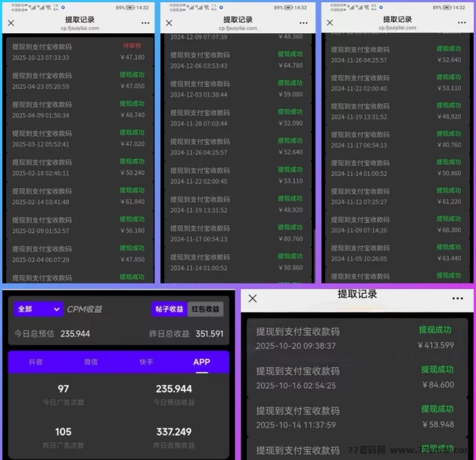Screen dimensions: 476x460
Task: Expand the 全部 dropdown
Action: pos(38,309)
